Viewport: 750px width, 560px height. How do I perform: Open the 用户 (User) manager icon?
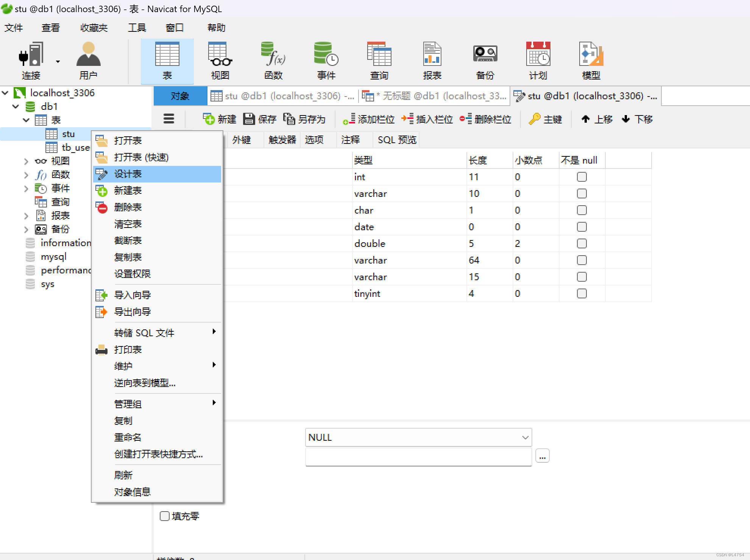(x=88, y=61)
